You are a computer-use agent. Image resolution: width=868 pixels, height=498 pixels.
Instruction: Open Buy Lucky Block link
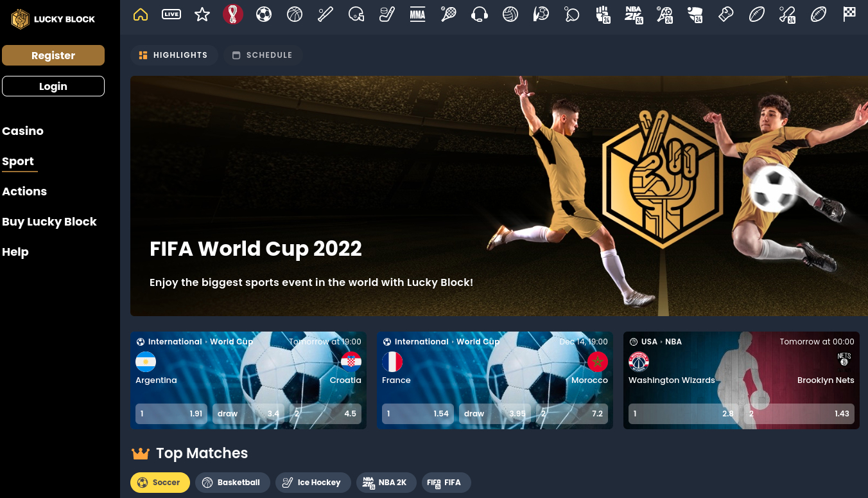click(x=49, y=222)
